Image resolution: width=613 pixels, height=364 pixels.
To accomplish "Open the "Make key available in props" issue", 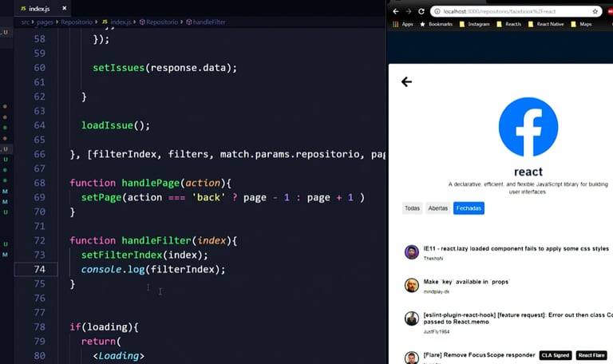I will point(467,282).
